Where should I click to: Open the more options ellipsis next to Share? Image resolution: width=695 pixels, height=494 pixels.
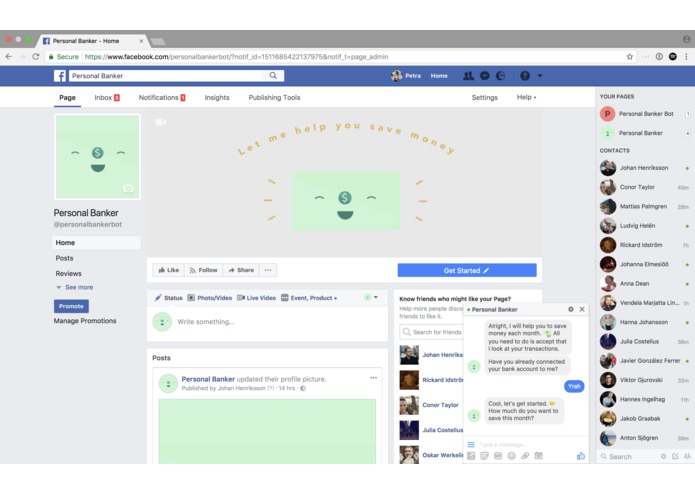pos(268,270)
